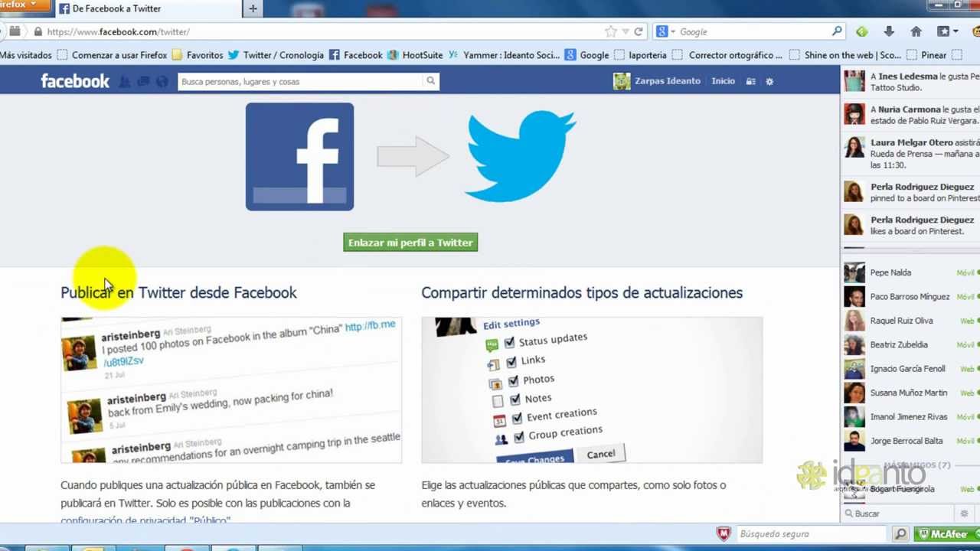Open the 'Yammer : Ideanto Soci...' bookmark
Viewport: 980px width, 551px height.
pyautogui.click(x=504, y=55)
